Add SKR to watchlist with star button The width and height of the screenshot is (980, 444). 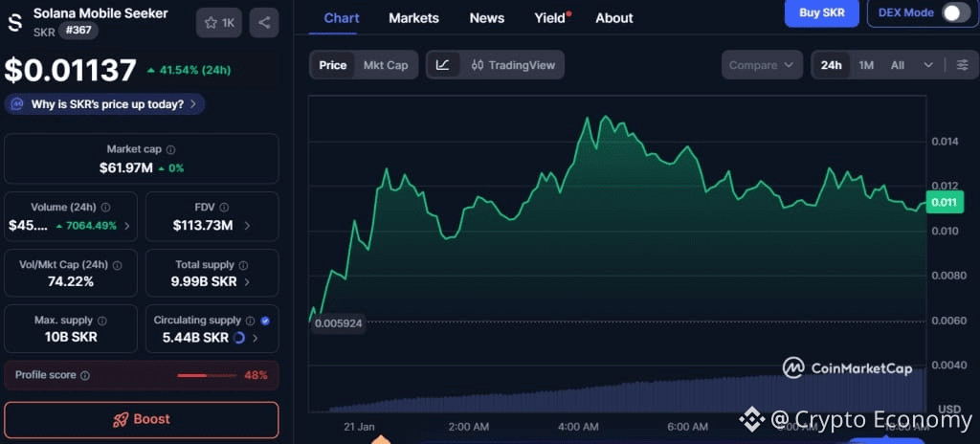pos(219,23)
